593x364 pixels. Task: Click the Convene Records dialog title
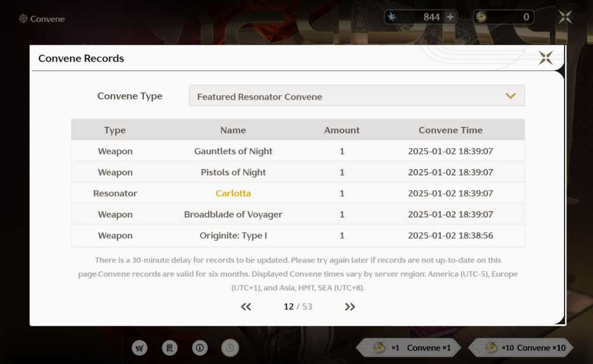coord(81,58)
